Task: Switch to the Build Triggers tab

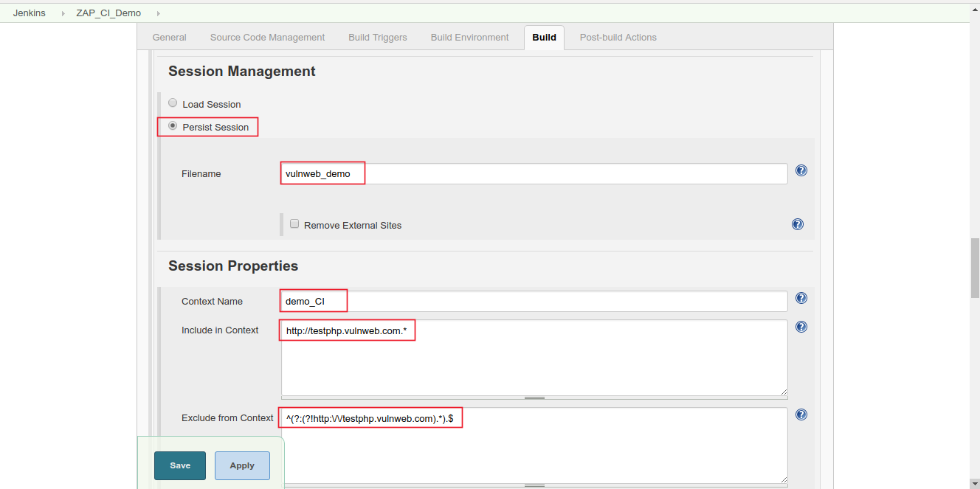Action: click(x=377, y=37)
